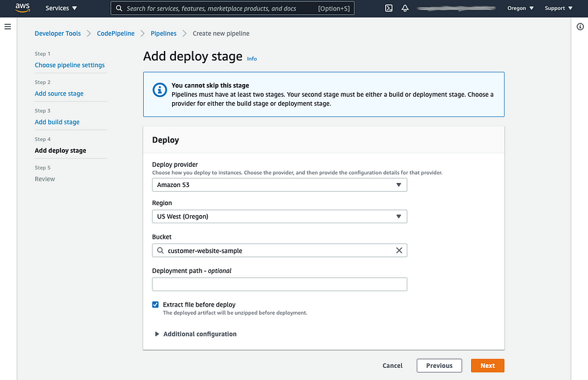
Task: Open Developer Tools breadcrumb
Action: pos(58,34)
